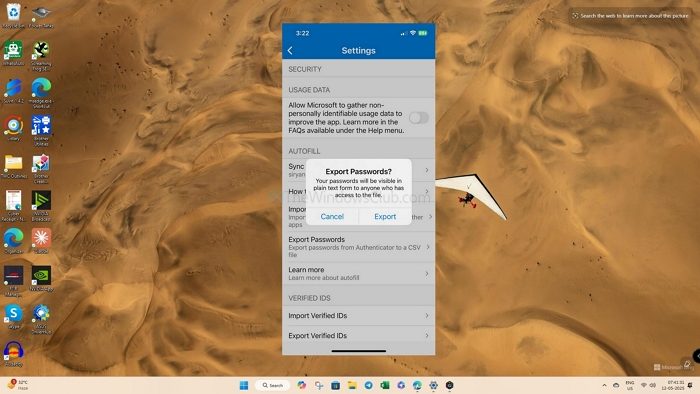The width and height of the screenshot is (700, 394).
Task: Open the weather widget on taskbar
Action: (x=18, y=385)
